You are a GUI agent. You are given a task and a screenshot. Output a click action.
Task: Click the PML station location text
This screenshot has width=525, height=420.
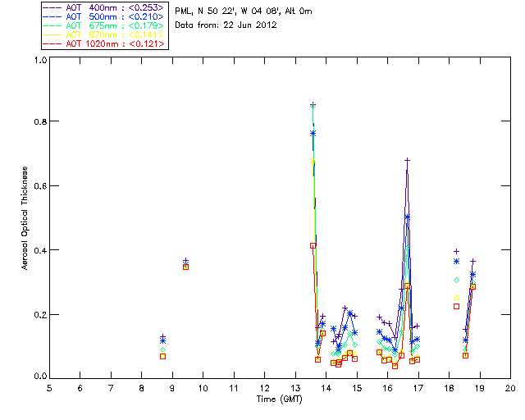(x=244, y=11)
